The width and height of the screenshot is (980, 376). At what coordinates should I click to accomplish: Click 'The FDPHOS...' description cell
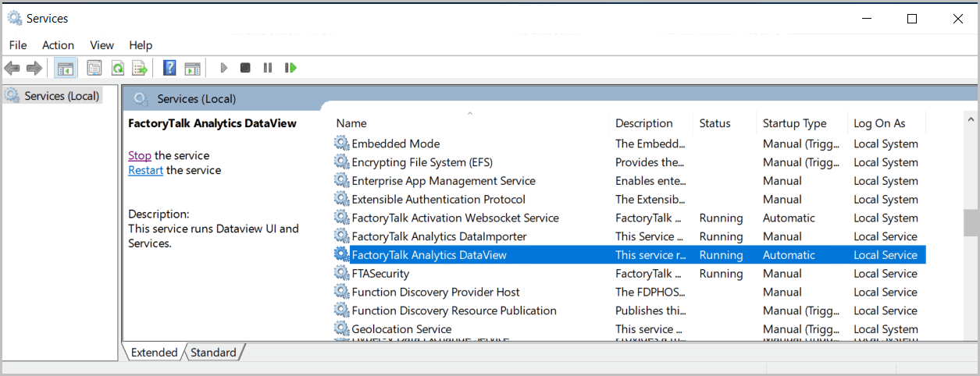650,292
